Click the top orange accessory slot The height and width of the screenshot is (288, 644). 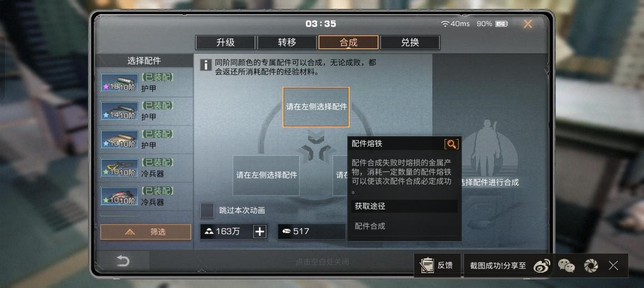coord(316,107)
